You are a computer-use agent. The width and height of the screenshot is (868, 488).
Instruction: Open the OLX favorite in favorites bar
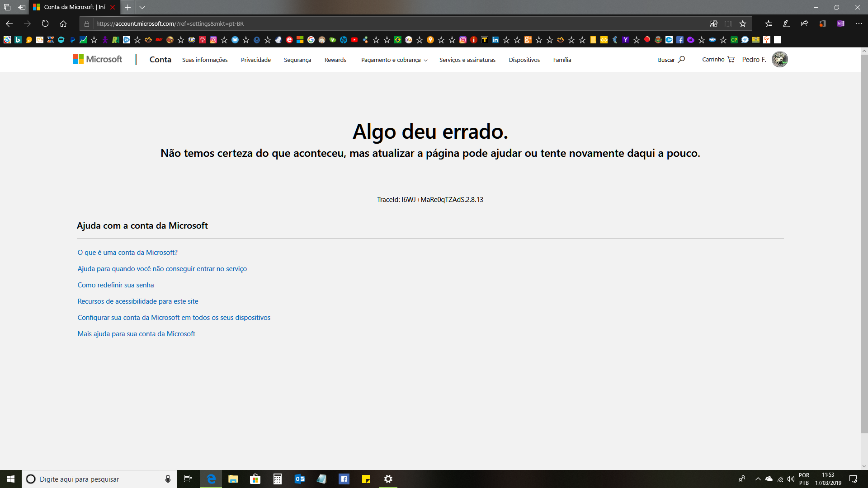[x=409, y=40]
